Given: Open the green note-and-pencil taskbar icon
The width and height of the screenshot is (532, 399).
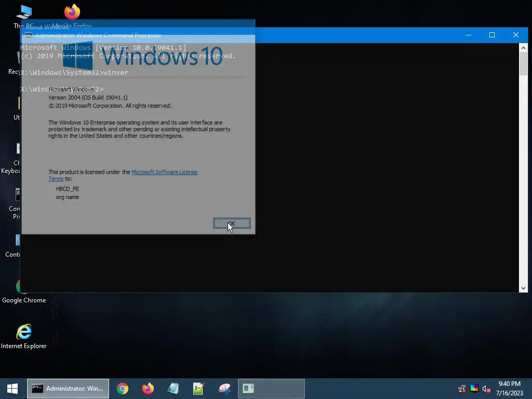Looking at the screenshot, I should tap(198, 389).
